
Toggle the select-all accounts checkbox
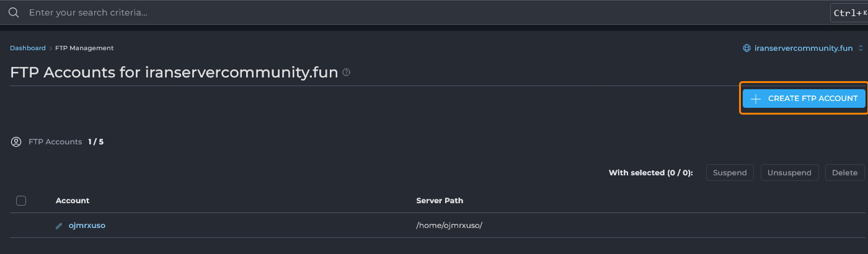coord(21,201)
